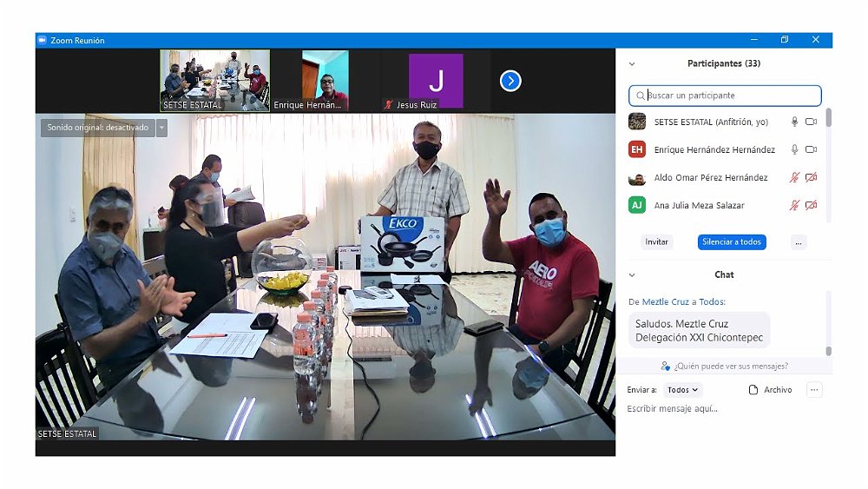
Task: Open the participants more options button
Action: [x=799, y=241]
